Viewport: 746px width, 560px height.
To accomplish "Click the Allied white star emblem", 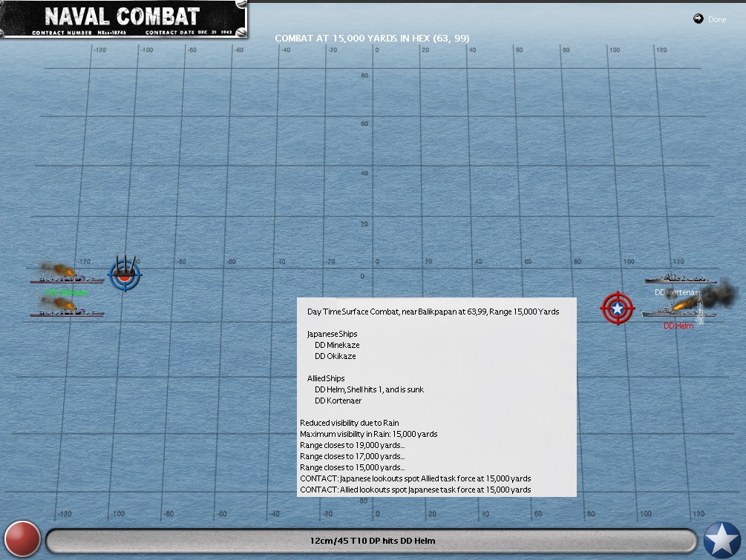I will (x=722, y=540).
